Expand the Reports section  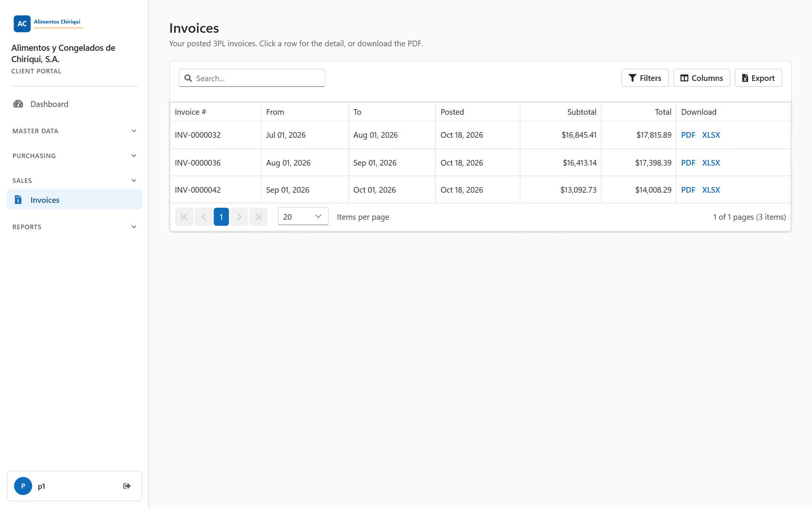click(74, 227)
